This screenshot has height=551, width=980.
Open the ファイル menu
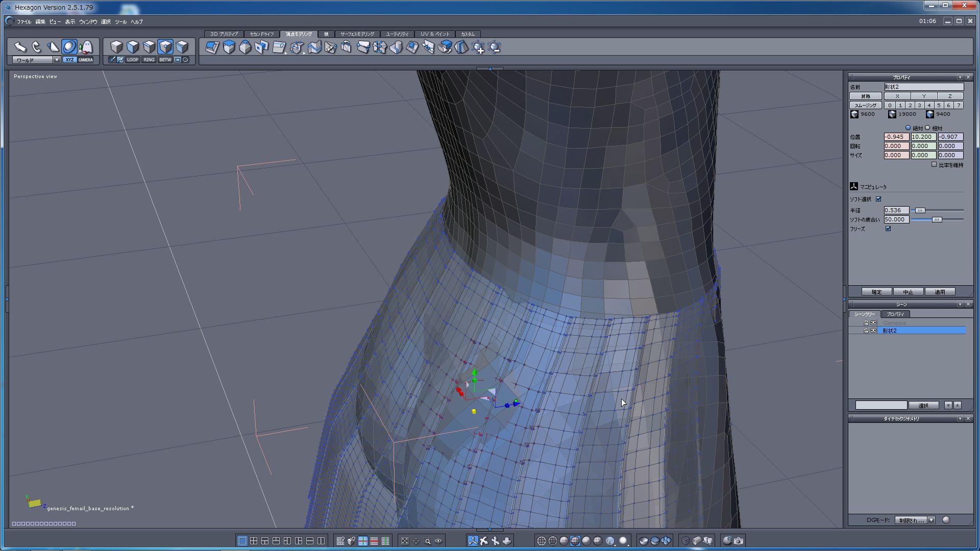point(23,21)
